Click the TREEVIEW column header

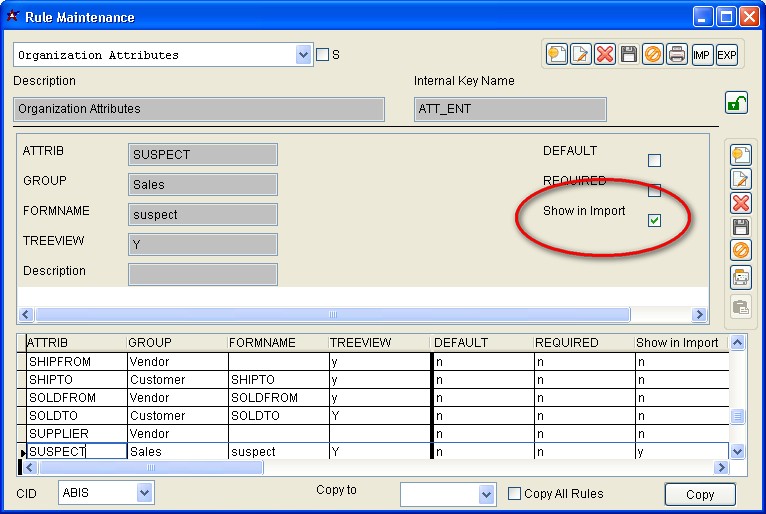pos(378,343)
